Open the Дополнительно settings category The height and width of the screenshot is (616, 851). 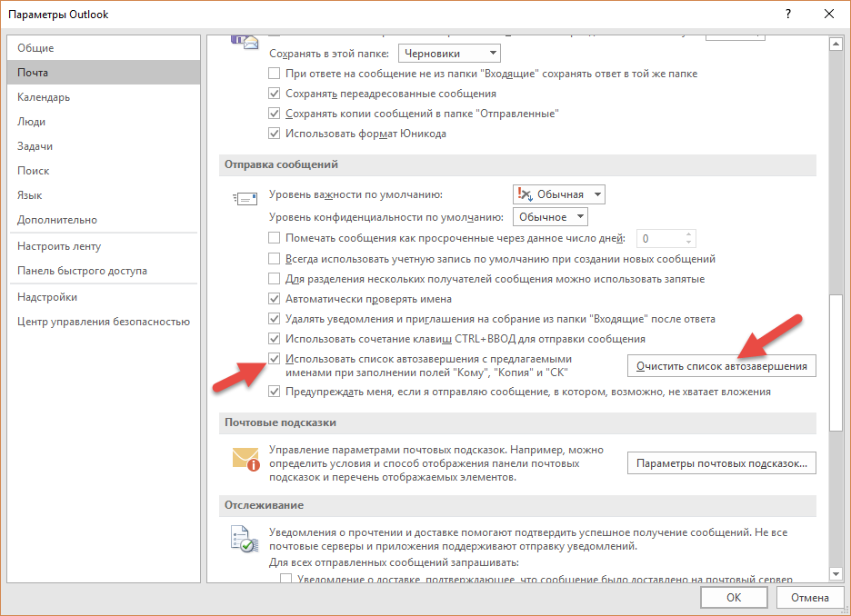pos(104,220)
